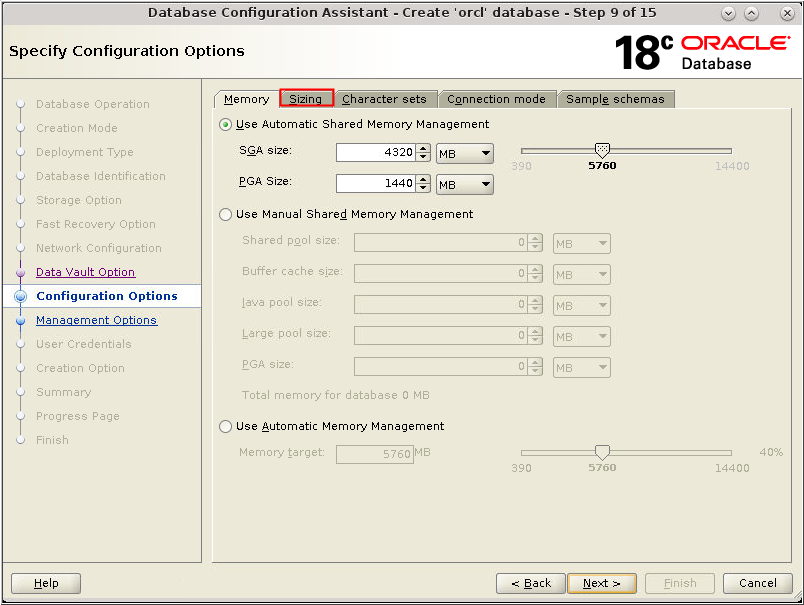
Task: Open SGA size unit MB dropdown
Action: (x=465, y=153)
